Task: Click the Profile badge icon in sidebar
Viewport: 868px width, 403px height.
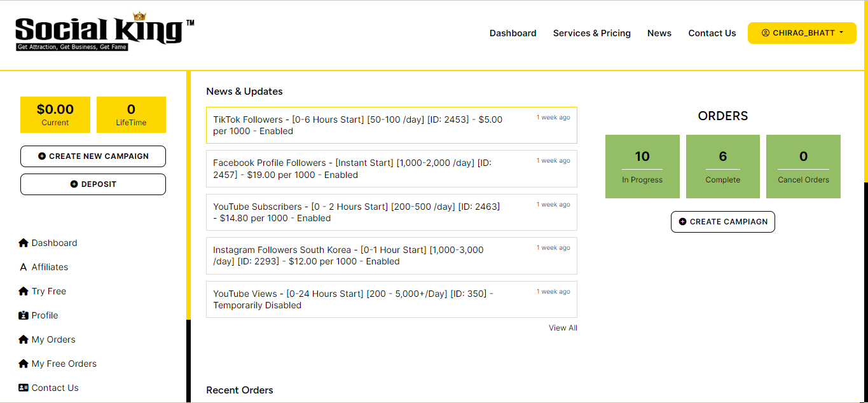Action: [x=24, y=315]
